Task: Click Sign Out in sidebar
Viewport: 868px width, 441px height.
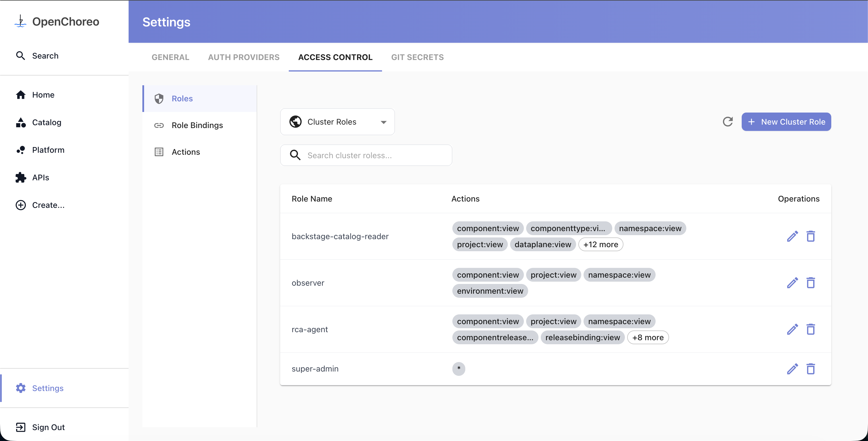Action: click(x=48, y=427)
